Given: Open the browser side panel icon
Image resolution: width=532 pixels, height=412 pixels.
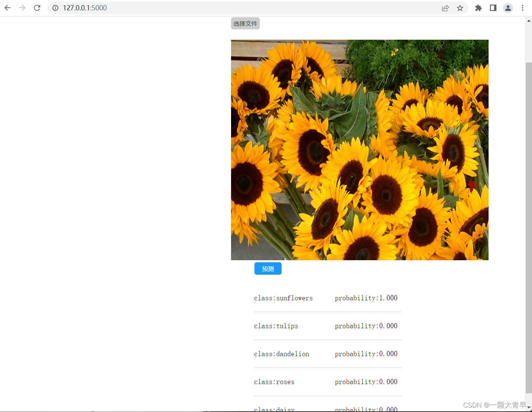Looking at the screenshot, I should [x=493, y=8].
